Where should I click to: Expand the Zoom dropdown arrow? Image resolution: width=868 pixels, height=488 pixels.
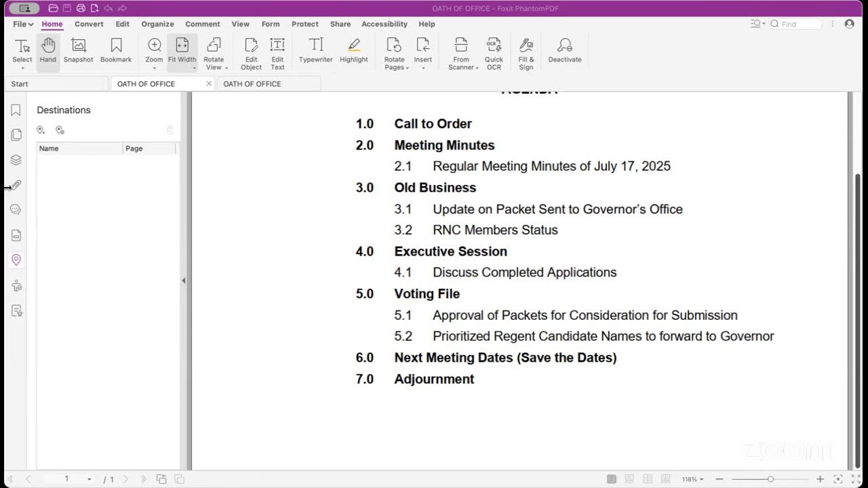[x=155, y=68]
